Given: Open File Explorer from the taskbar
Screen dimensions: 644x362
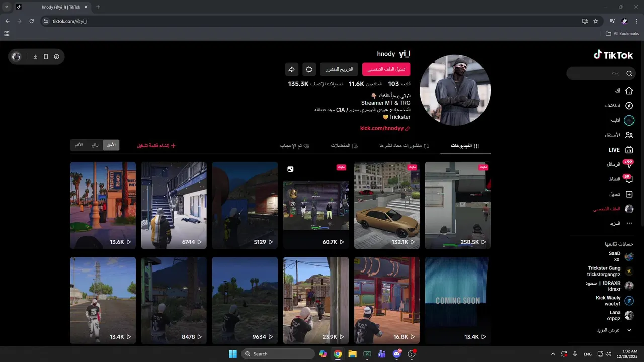Looking at the screenshot, I should (x=352, y=354).
